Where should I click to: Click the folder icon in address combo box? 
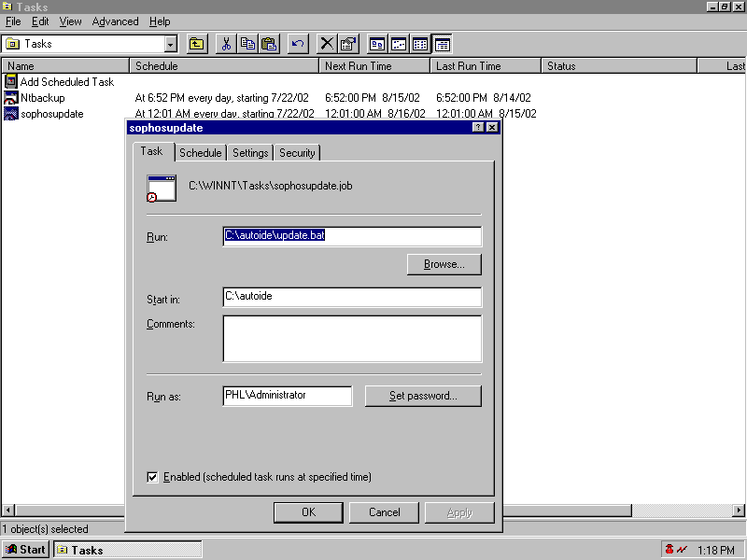click(x=12, y=44)
